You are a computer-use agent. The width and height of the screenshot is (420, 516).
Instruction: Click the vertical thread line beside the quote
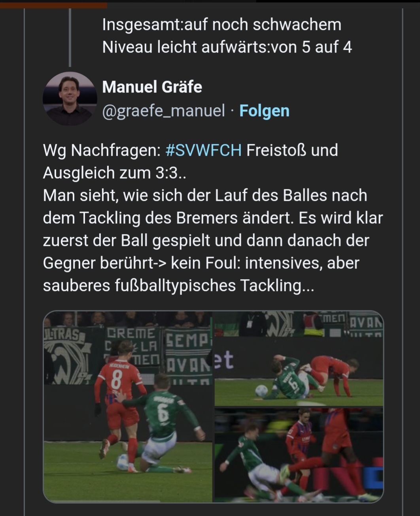click(x=70, y=37)
